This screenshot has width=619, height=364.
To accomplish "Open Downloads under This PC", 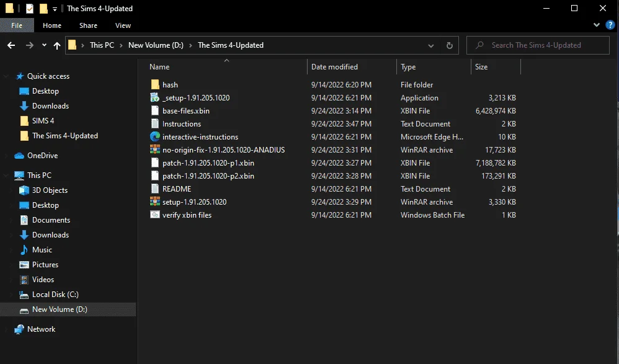I will point(50,235).
